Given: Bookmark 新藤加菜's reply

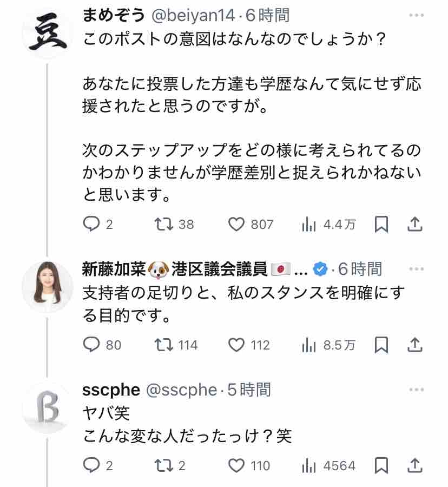Looking at the screenshot, I should [382, 345].
